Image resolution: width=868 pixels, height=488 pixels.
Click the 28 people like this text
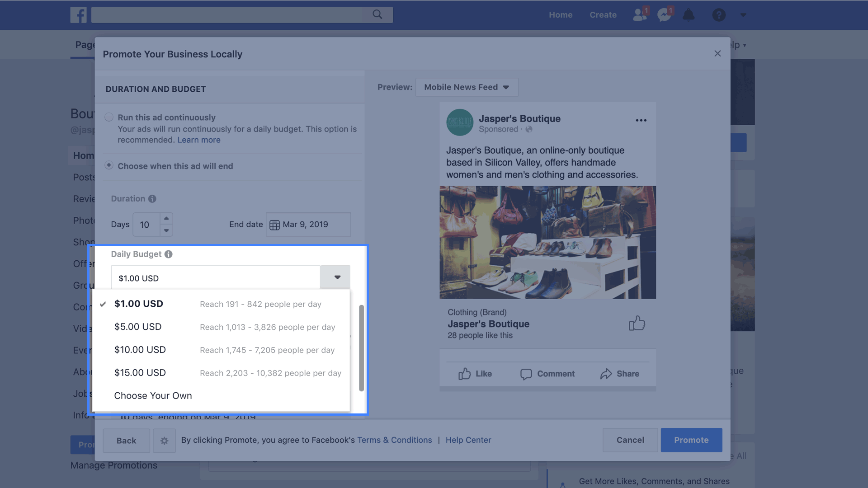480,335
